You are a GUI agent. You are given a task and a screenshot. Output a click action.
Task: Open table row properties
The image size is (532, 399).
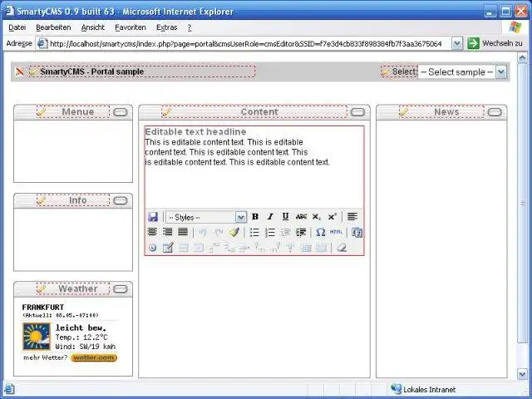pyautogui.click(x=183, y=248)
